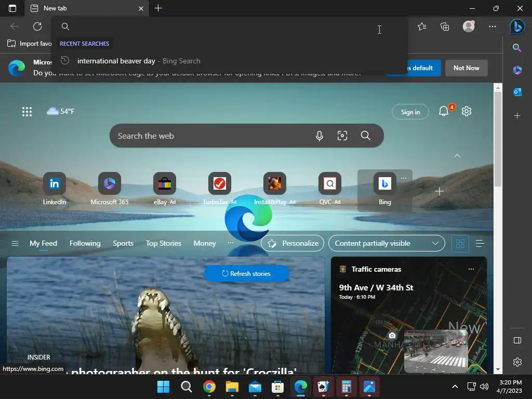Select the My Feed tab

pos(43,243)
